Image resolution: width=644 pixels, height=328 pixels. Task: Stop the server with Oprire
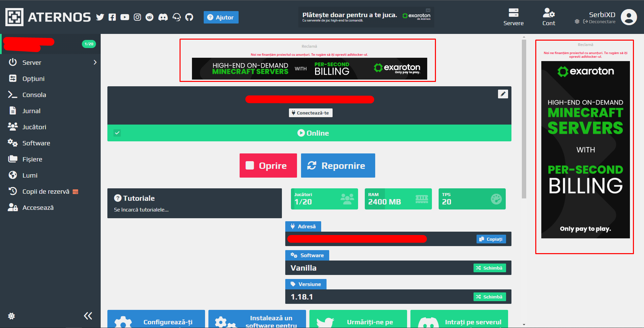(268, 166)
